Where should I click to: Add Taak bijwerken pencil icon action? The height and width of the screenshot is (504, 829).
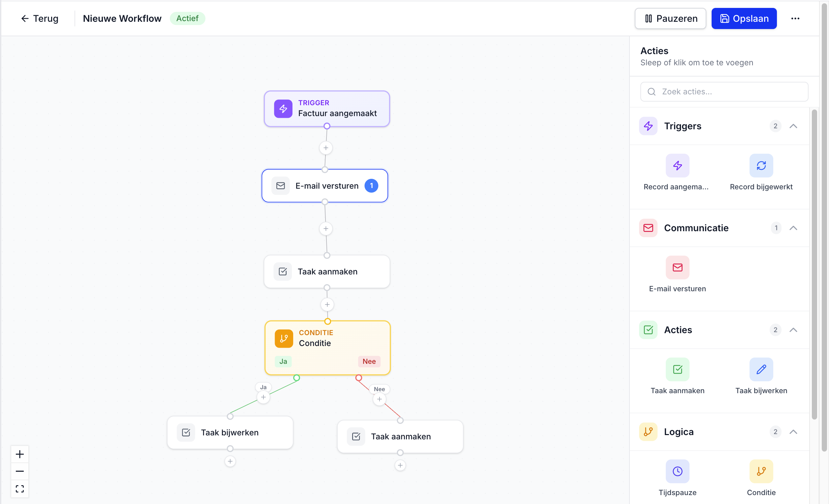pyautogui.click(x=761, y=369)
